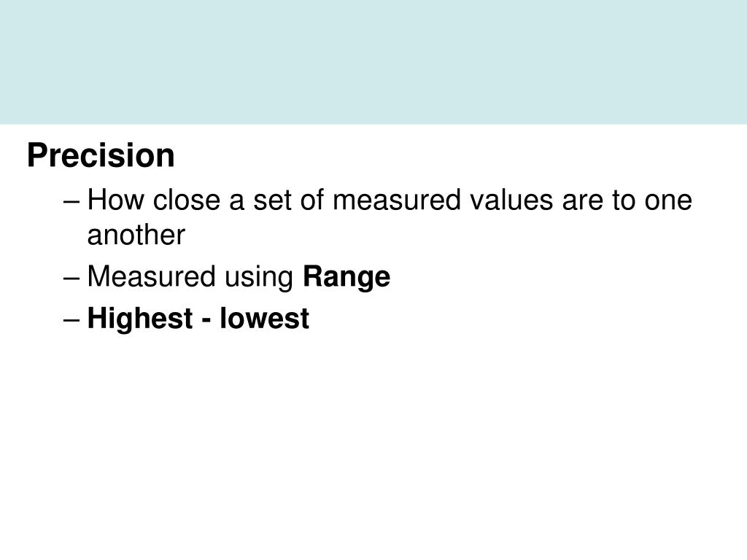Click the hyphen between Highest and lowest
Screen dimensions: 747x560
point(206,321)
